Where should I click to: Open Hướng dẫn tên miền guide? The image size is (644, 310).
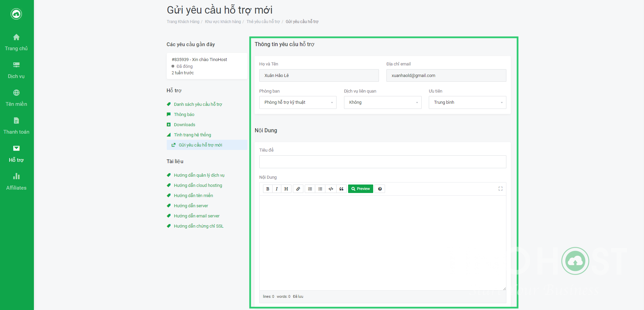click(x=194, y=195)
